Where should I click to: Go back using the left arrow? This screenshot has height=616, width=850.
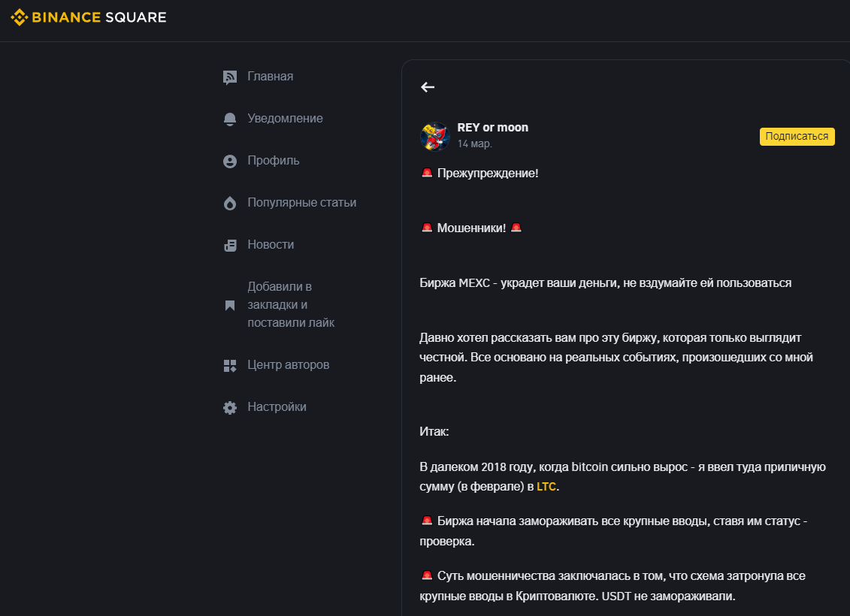click(428, 87)
